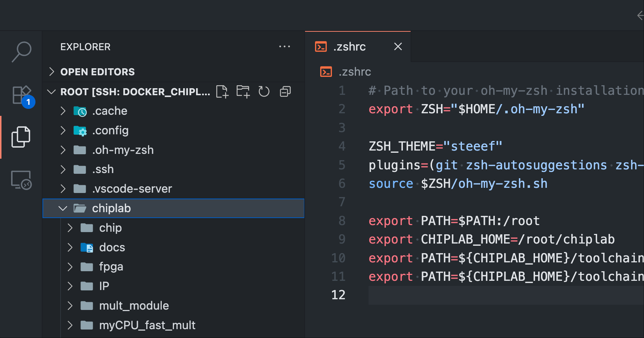Switch to the .zshrc editor tab
The height and width of the screenshot is (338, 644).
point(357,46)
